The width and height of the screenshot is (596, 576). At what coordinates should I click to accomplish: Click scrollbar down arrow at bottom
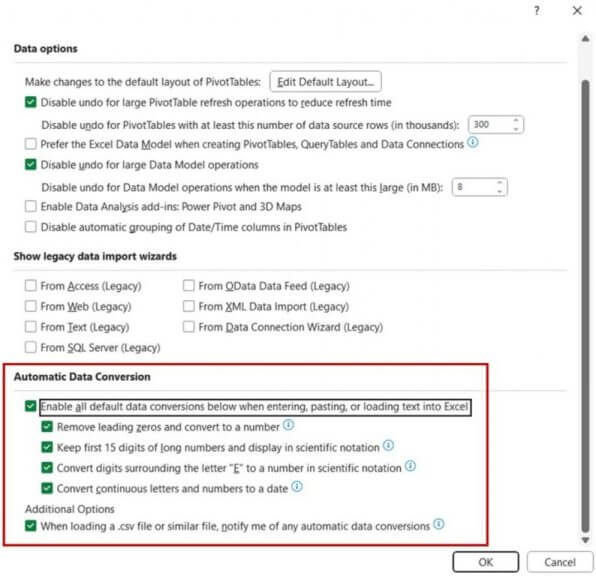(585, 540)
